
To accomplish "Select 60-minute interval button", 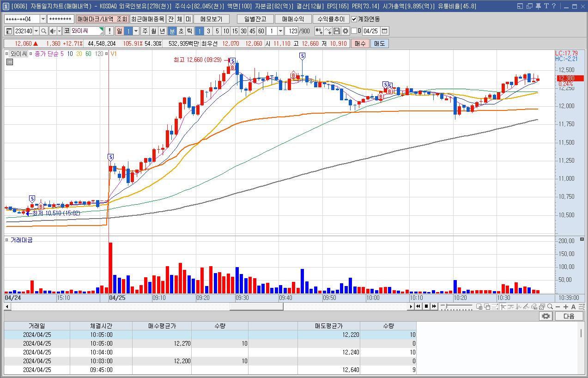I will pyautogui.click(x=261, y=31).
